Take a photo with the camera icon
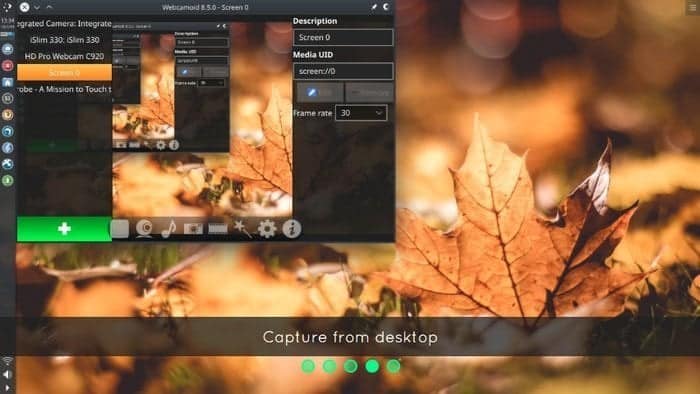This screenshot has width=700, height=394. 193,229
